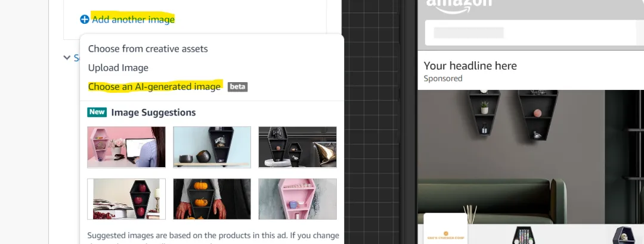Pick the pink coffin shelf on gray wall
Image resolution: width=644 pixels, height=244 pixels.
point(298,199)
